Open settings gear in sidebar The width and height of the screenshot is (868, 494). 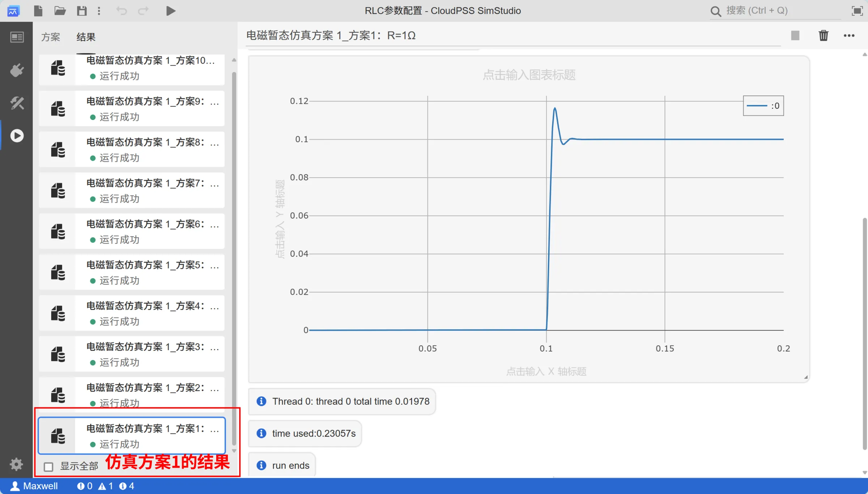16,464
